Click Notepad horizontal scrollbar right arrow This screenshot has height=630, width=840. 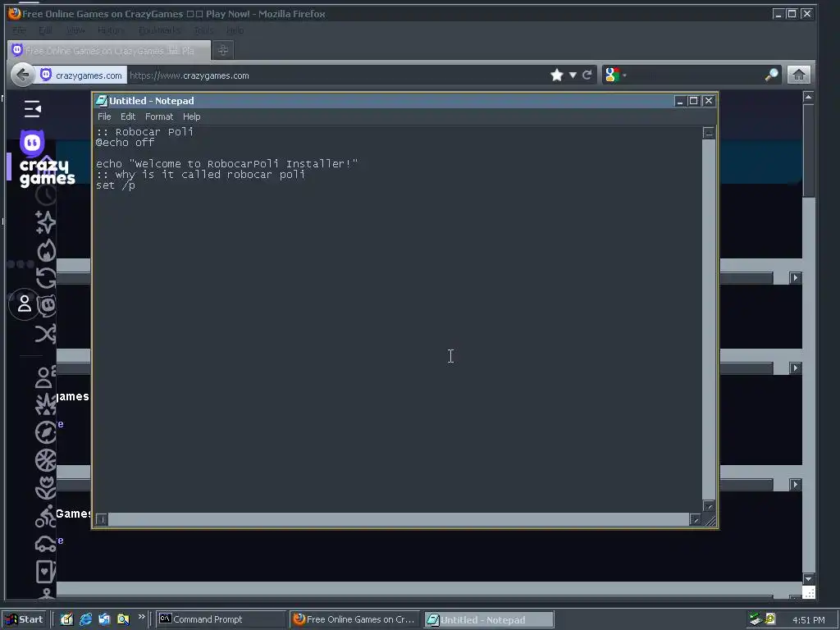pyautogui.click(x=695, y=519)
